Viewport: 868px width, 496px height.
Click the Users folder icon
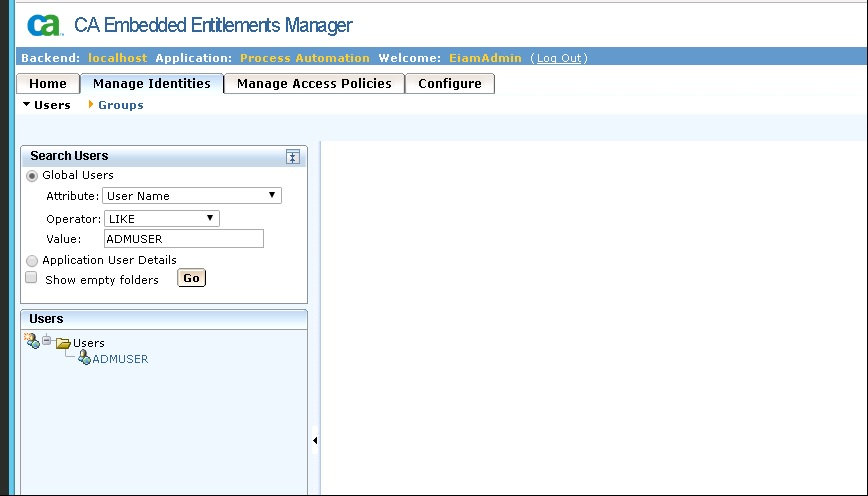pos(63,343)
